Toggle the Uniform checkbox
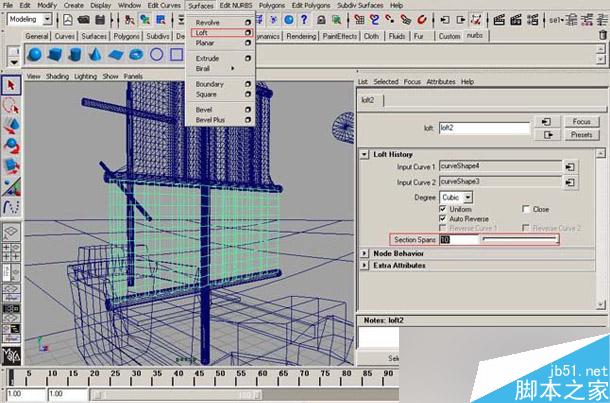 (443, 209)
